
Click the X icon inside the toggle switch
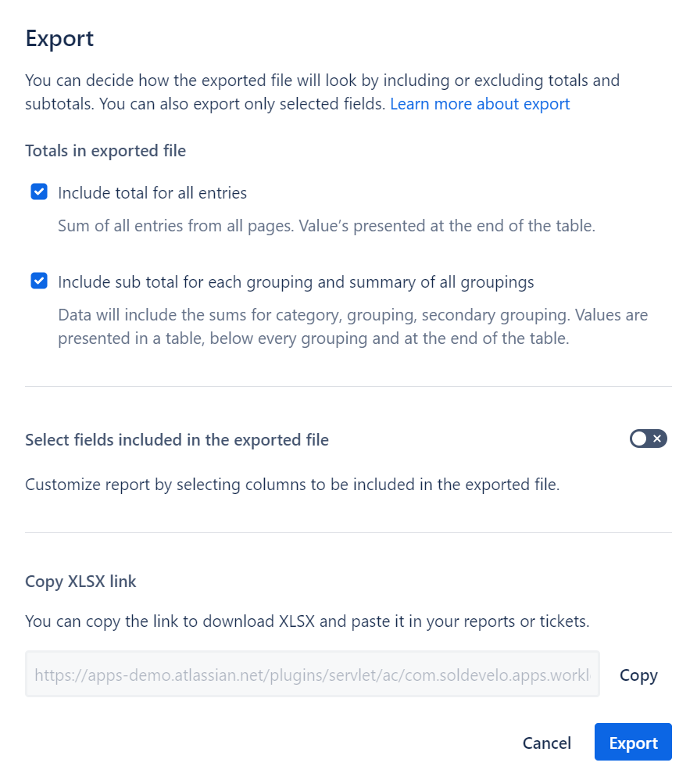tap(657, 439)
